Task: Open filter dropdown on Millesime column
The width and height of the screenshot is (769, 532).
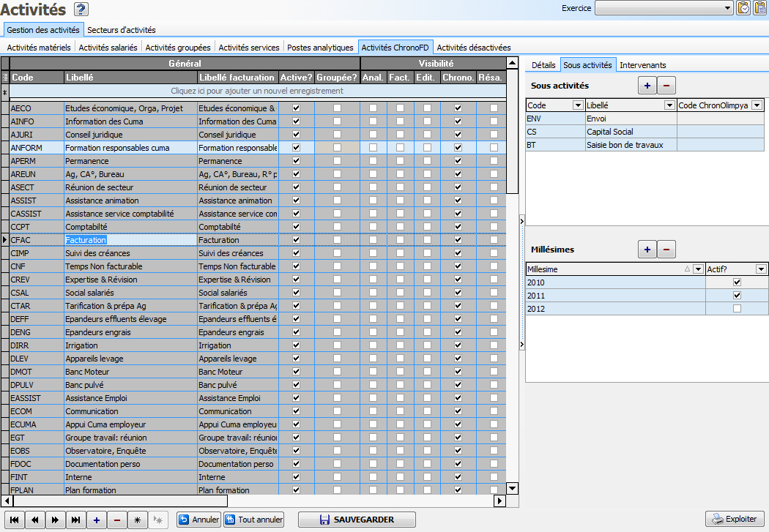Action: point(699,269)
